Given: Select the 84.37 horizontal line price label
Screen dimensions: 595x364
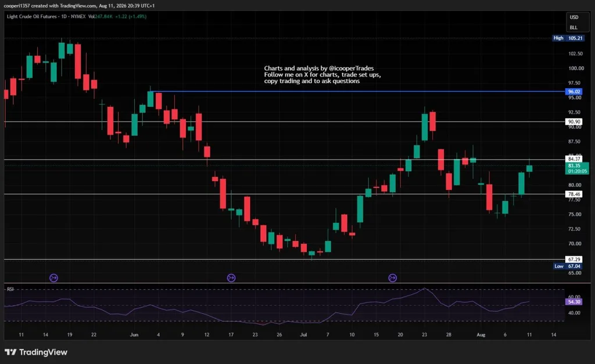Looking at the screenshot, I should pyautogui.click(x=574, y=159).
